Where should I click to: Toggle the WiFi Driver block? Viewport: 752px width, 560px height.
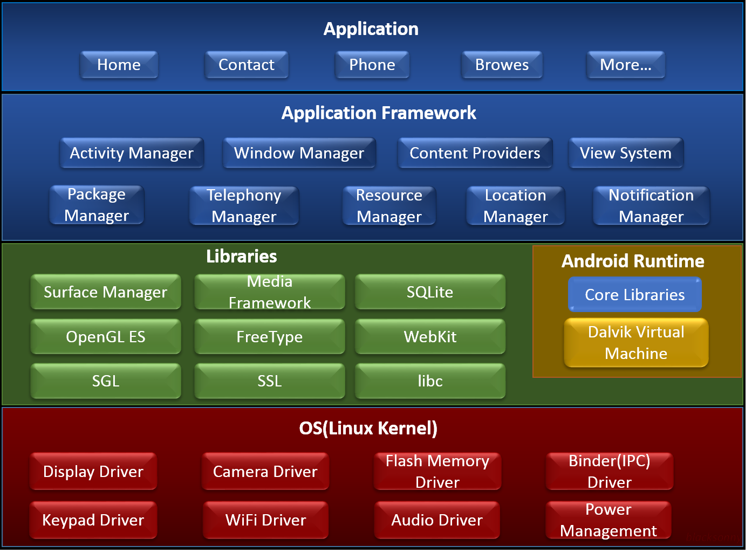click(x=265, y=520)
